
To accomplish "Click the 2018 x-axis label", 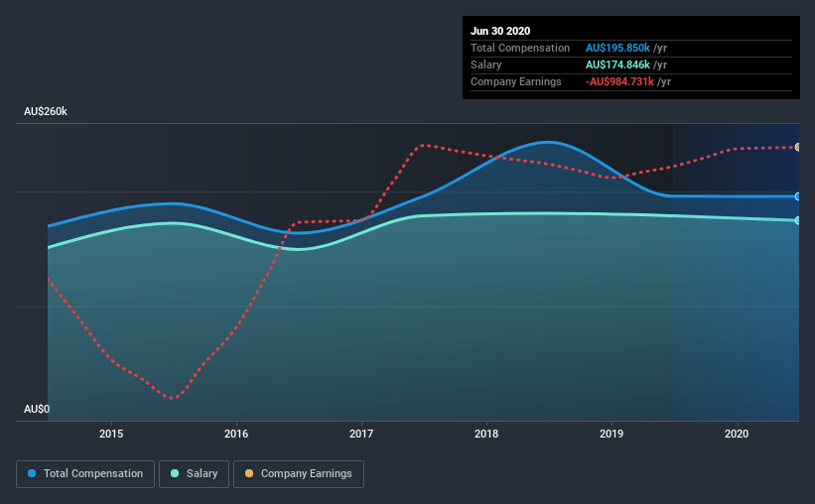I will pyautogui.click(x=486, y=434).
